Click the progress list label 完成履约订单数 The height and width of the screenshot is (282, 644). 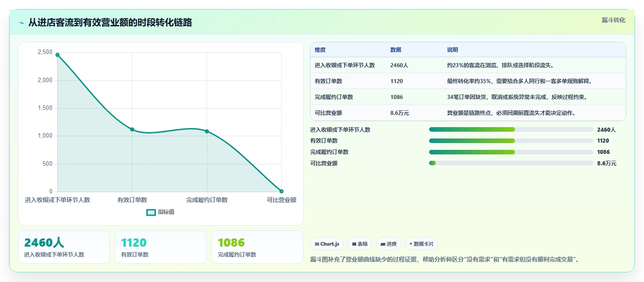tap(329, 152)
